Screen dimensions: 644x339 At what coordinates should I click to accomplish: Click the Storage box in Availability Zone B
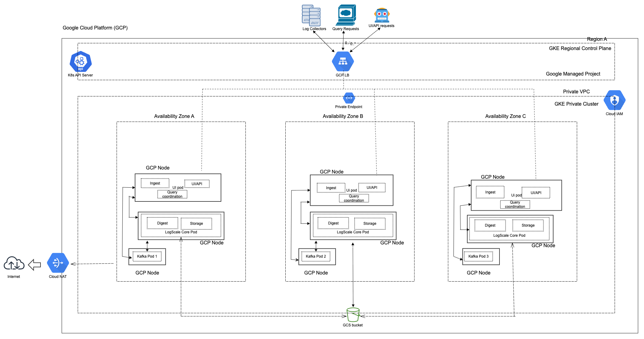pyautogui.click(x=369, y=224)
